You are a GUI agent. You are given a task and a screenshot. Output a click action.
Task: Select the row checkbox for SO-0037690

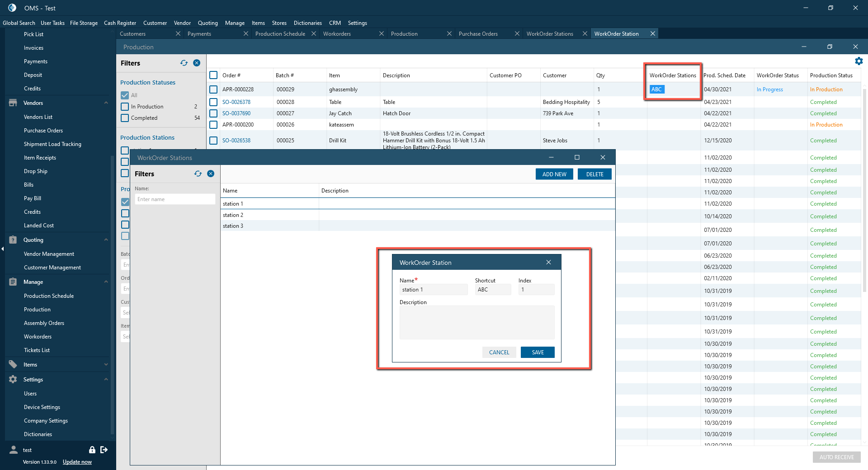coord(213,113)
